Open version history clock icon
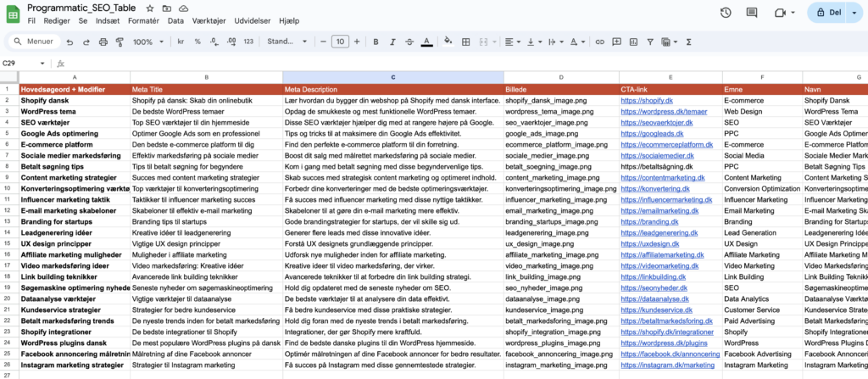 [x=726, y=13]
